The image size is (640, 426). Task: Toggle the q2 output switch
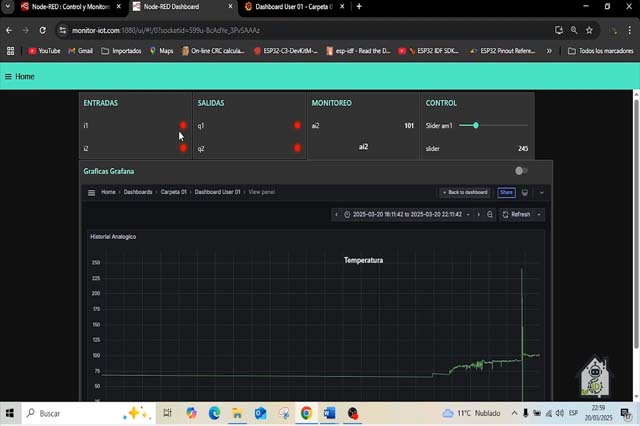coord(297,148)
